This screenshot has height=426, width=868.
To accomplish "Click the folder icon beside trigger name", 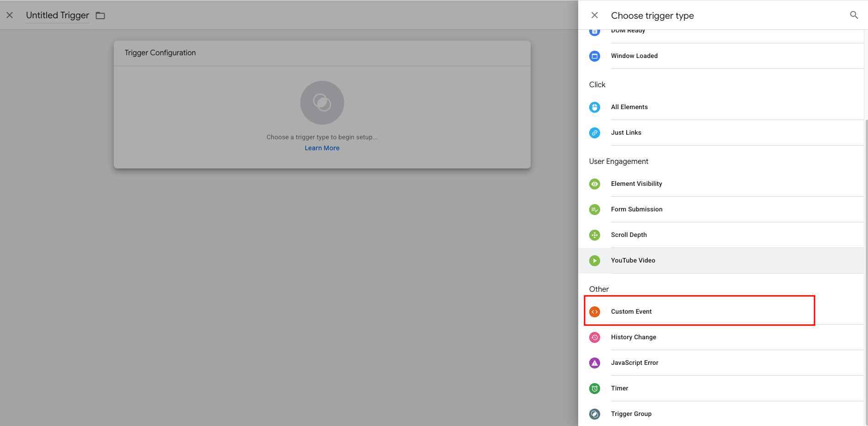I will (x=101, y=16).
